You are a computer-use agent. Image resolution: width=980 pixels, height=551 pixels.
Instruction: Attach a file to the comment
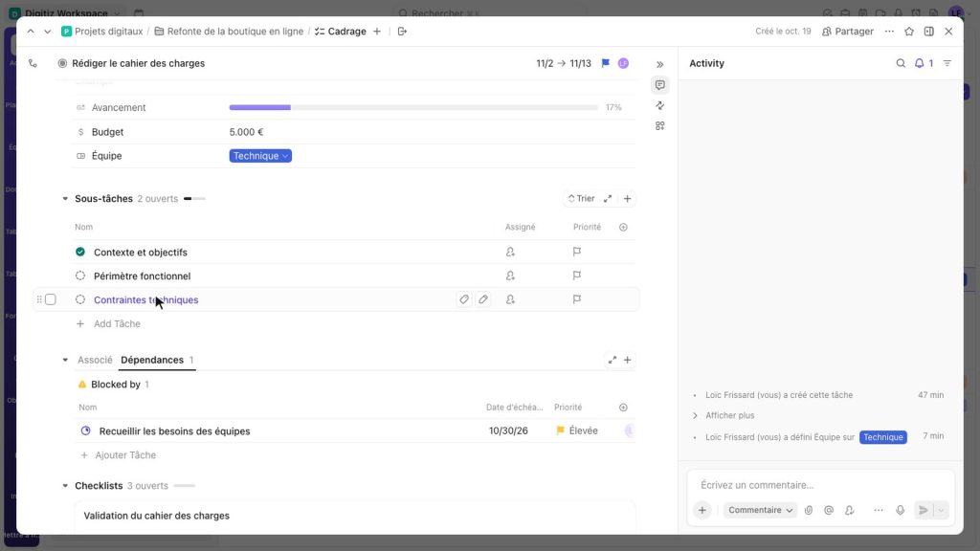809,511
